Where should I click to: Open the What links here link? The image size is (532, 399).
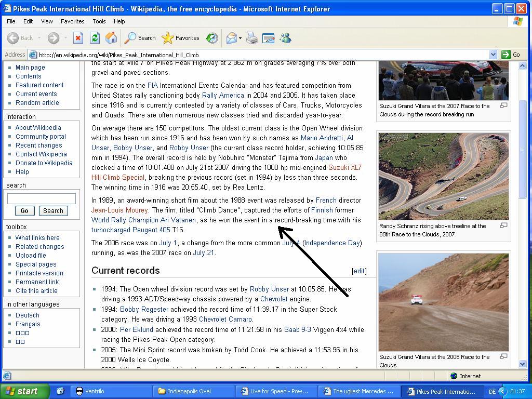point(37,237)
